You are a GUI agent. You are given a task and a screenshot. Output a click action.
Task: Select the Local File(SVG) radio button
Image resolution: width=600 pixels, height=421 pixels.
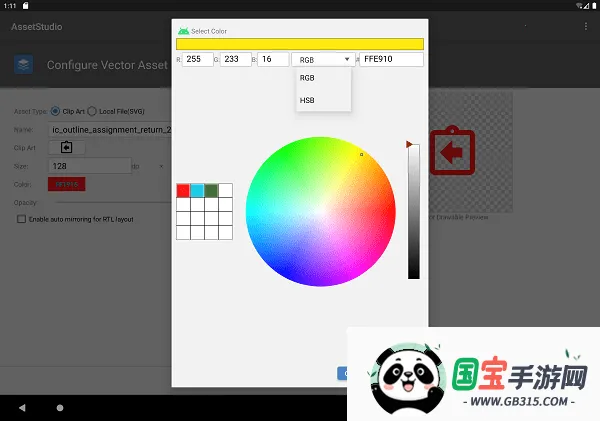coord(92,111)
